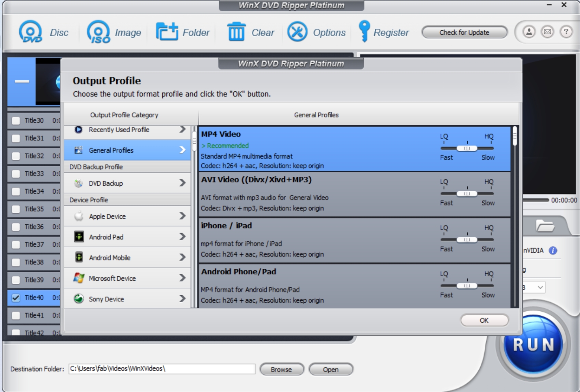Viewport: 580px width, 392px height.
Task: Open help via the question mark icon
Action: click(566, 32)
